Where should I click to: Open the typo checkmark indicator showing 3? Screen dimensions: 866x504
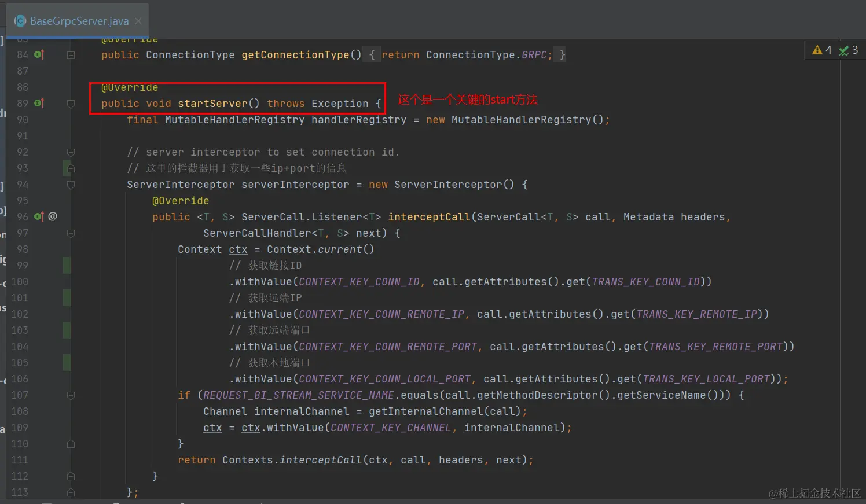(849, 50)
